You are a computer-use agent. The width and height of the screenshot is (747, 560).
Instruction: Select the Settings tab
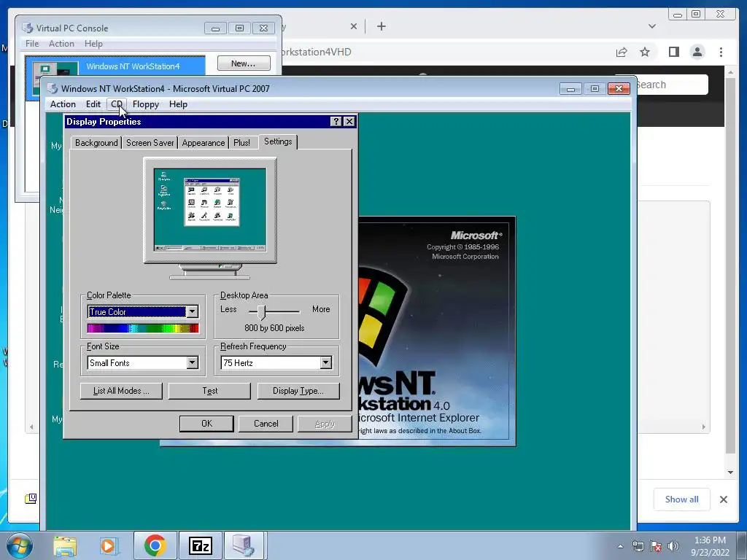[x=278, y=141]
